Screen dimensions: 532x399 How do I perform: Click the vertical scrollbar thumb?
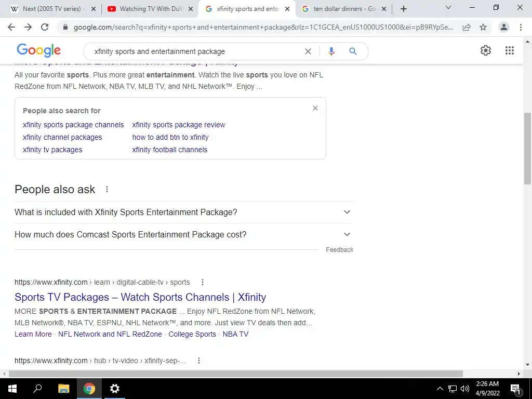click(527, 149)
